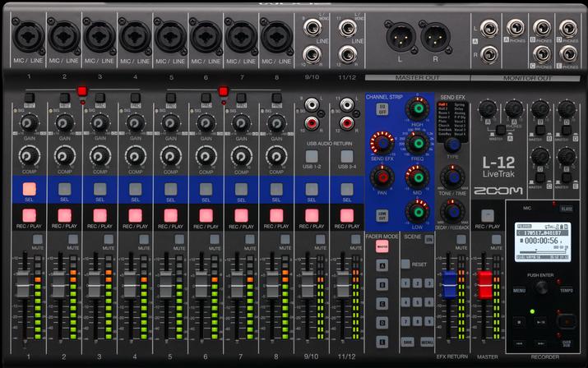This screenshot has width=588, height=368.
Task: Hit the recorder play/pause button
Action: click(541, 322)
